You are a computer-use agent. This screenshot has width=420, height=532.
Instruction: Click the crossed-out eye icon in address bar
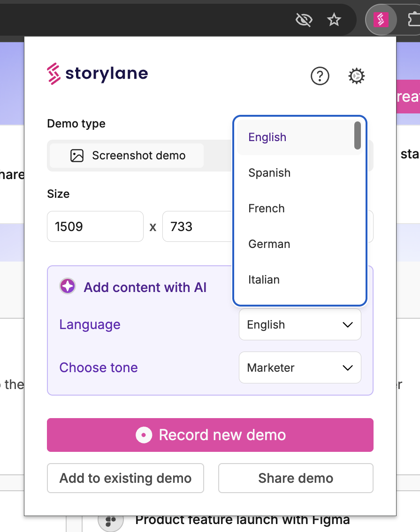304,20
